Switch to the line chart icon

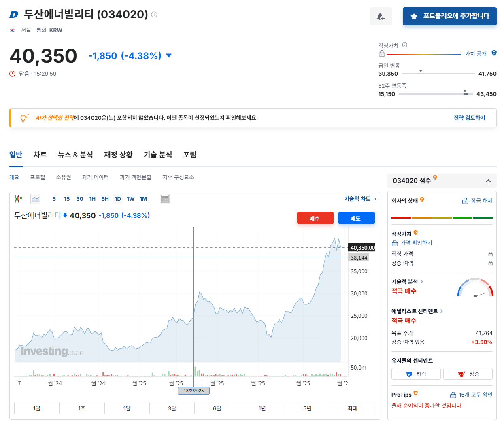[x=36, y=199]
